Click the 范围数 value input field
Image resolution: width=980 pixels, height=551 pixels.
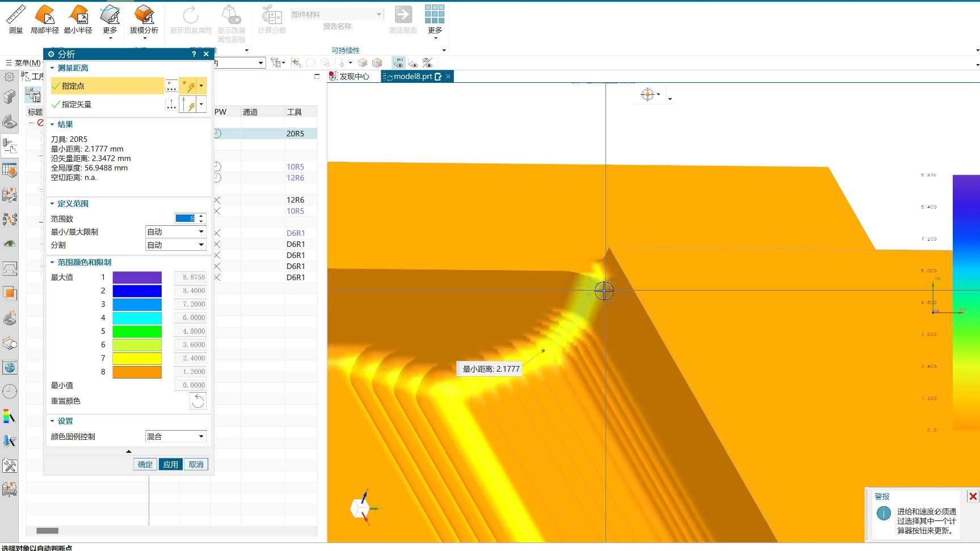click(x=186, y=218)
